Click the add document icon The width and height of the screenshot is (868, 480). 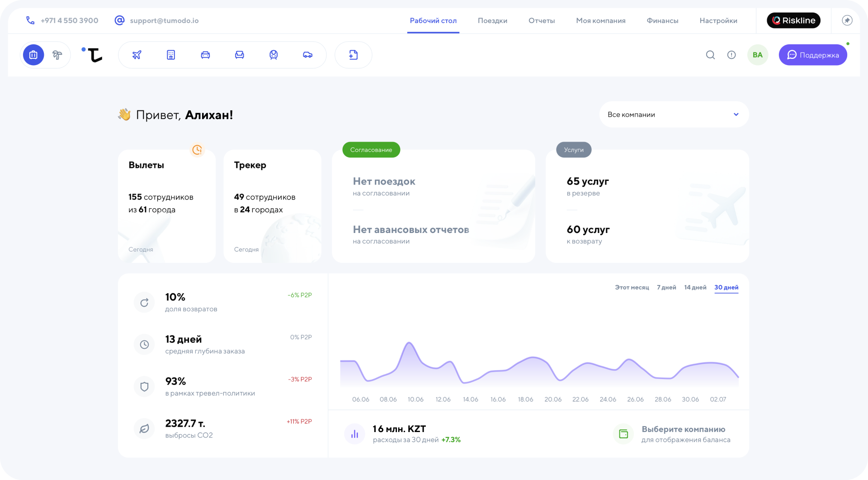coord(354,55)
